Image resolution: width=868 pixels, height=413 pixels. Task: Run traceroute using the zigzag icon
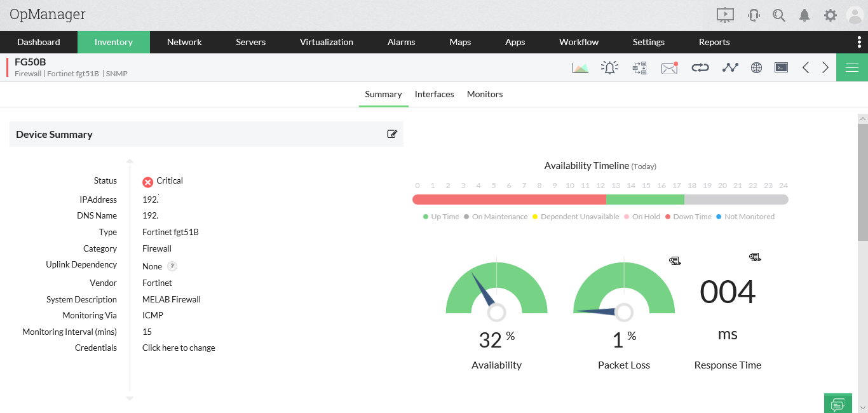729,67
